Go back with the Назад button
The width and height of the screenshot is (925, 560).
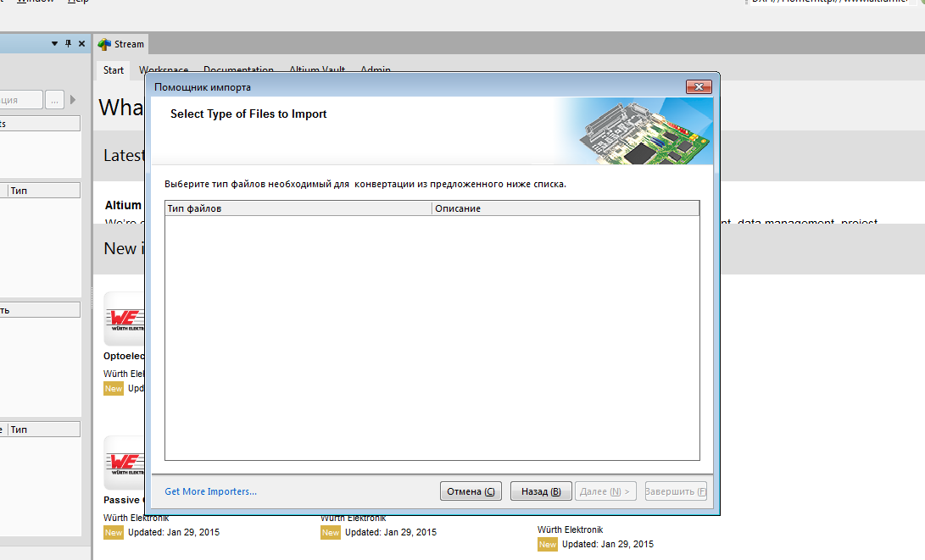541,491
